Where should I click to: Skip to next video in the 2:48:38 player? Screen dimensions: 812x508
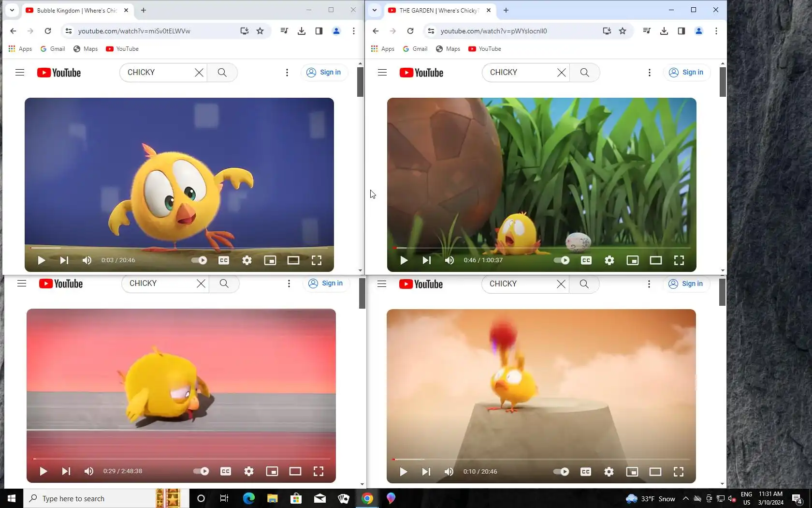[x=66, y=471]
